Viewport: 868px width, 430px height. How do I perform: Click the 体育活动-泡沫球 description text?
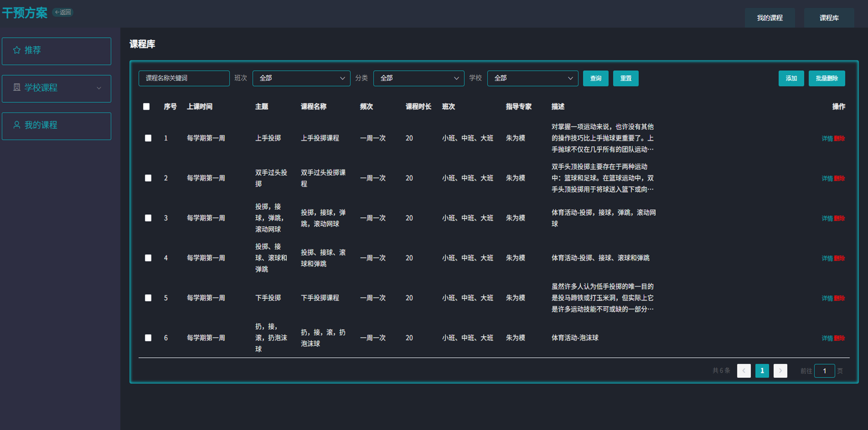[575, 338]
